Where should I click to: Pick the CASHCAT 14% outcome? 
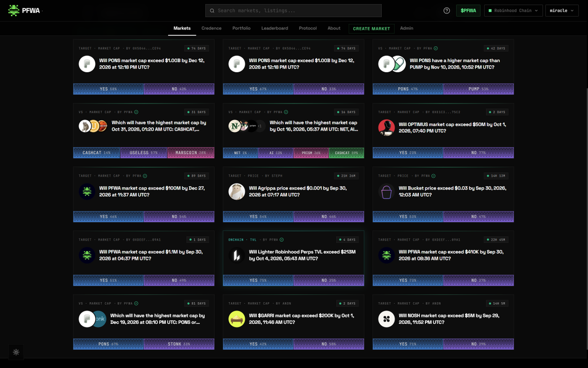pyautogui.click(x=97, y=153)
